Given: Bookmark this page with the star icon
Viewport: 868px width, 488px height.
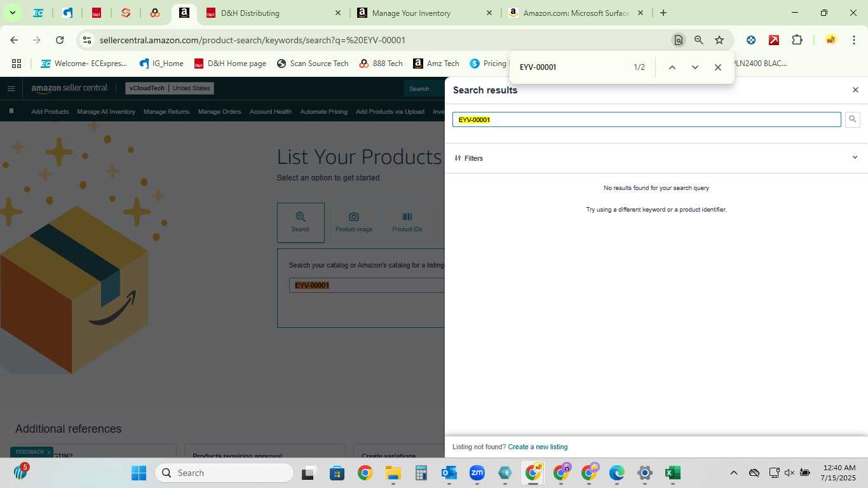Looking at the screenshot, I should (719, 40).
